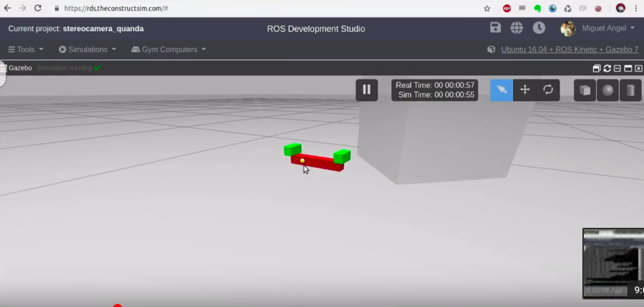Image resolution: width=644 pixels, height=307 pixels.
Task: Click the browser profile avatar
Action: (620, 8)
